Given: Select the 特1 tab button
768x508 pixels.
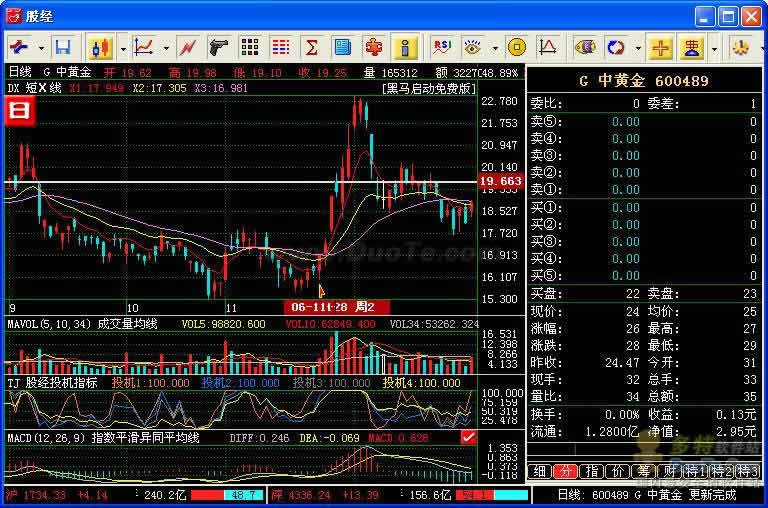Looking at the screenshot, I should pos(695,471).
